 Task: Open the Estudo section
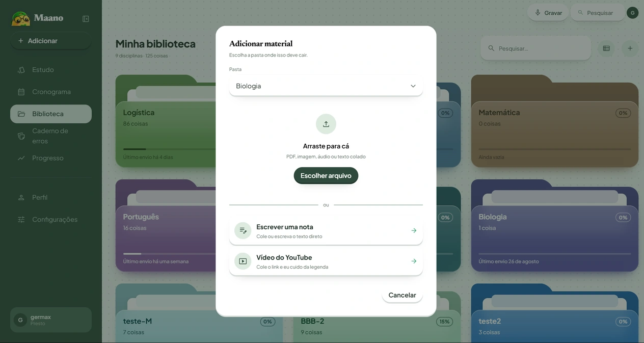tap(51, 70)
